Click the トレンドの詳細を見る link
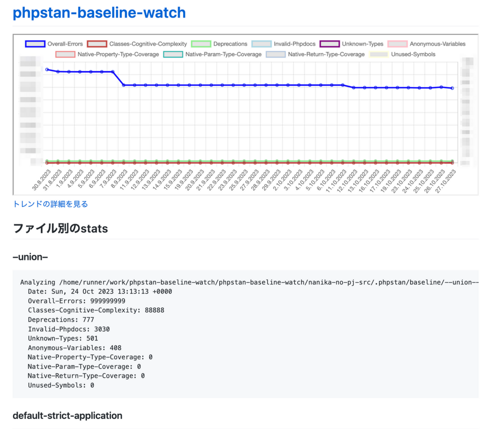The width and height of the screenshot is (504, 429). tap(50, 204)
